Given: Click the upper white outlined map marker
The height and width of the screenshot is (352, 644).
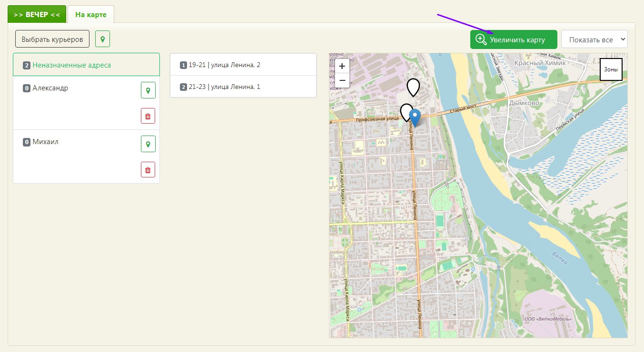Looking at the screenshot, I should 413,87.
